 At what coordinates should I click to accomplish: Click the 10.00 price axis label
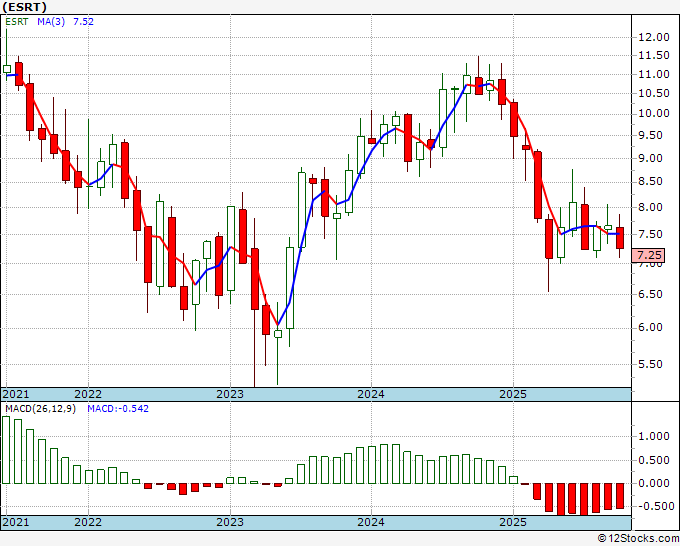click(x=654, y=114)
